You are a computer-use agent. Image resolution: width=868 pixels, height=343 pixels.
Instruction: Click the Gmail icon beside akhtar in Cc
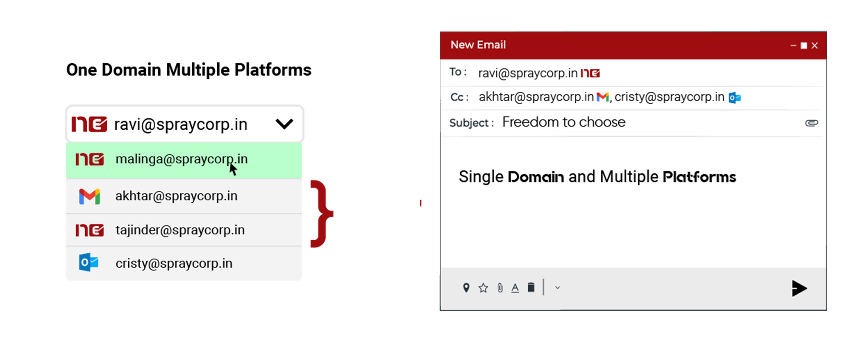point(602,97)
